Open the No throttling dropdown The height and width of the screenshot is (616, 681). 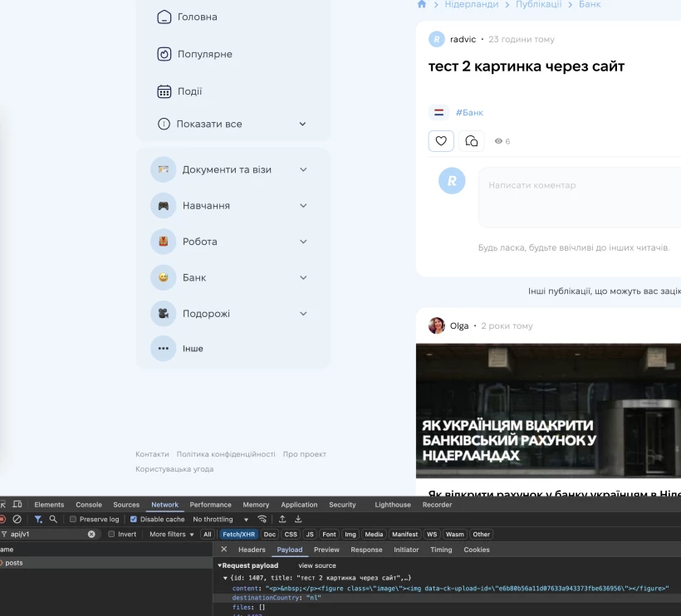(221, 519)
